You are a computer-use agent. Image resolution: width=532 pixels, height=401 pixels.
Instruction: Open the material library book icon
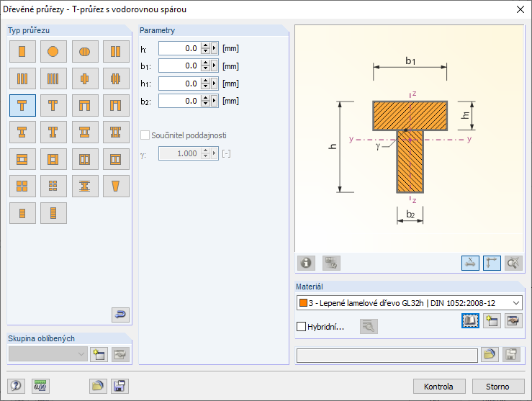(x=470, y=320)
